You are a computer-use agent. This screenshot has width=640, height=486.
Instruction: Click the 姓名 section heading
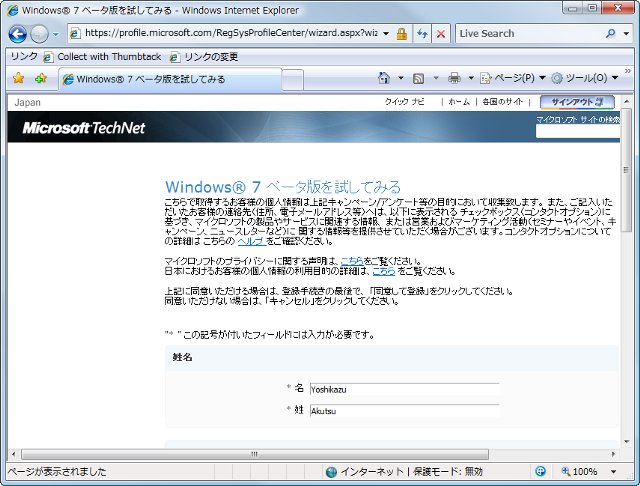point(182,357)
